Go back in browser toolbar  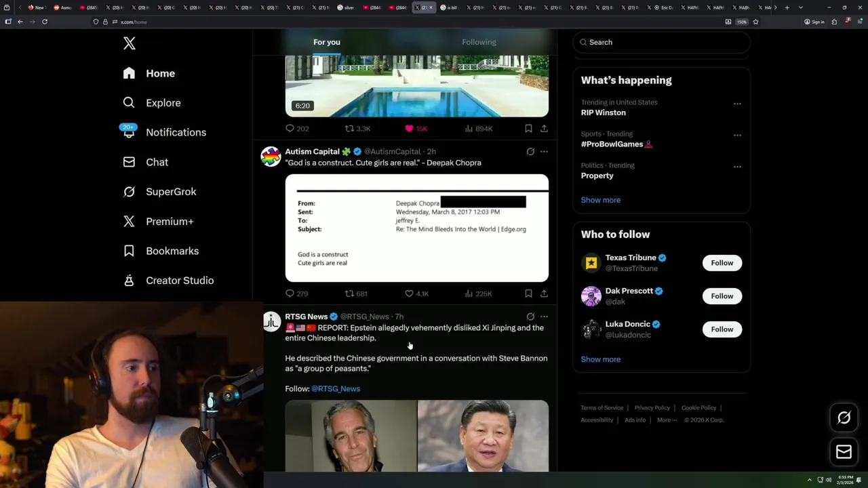point(20,22)
